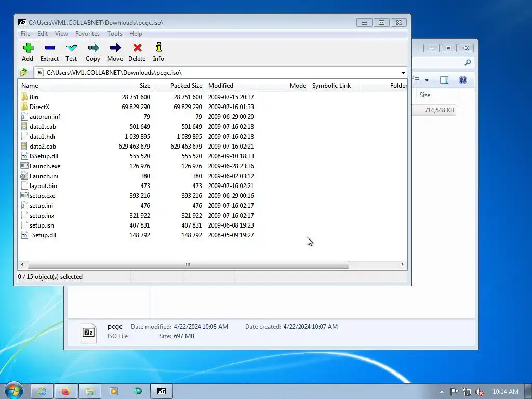Click the red Delete icon
The height and width of the screenshot is (399, 532).
[137, 48]
